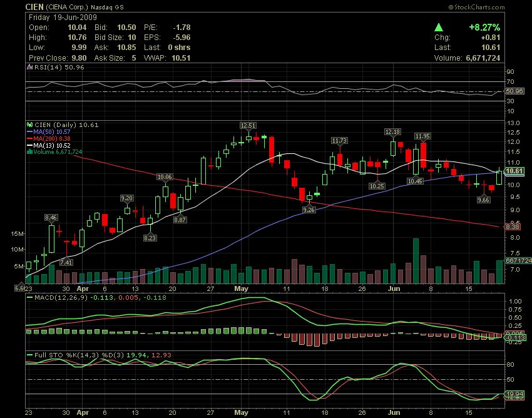The width and height of the screenshot is (532, 418).
Task: Click the 50.96 RSI axis tag
Action: (514, 91)
